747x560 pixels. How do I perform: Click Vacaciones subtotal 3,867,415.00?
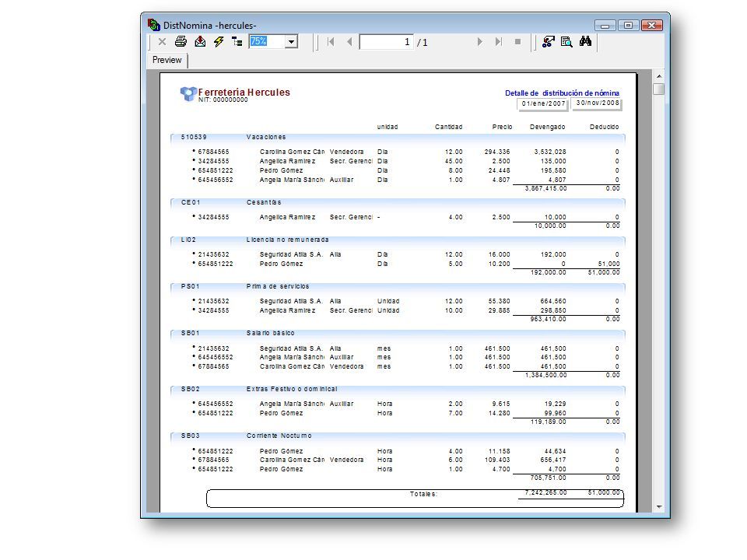pos(546,188)
